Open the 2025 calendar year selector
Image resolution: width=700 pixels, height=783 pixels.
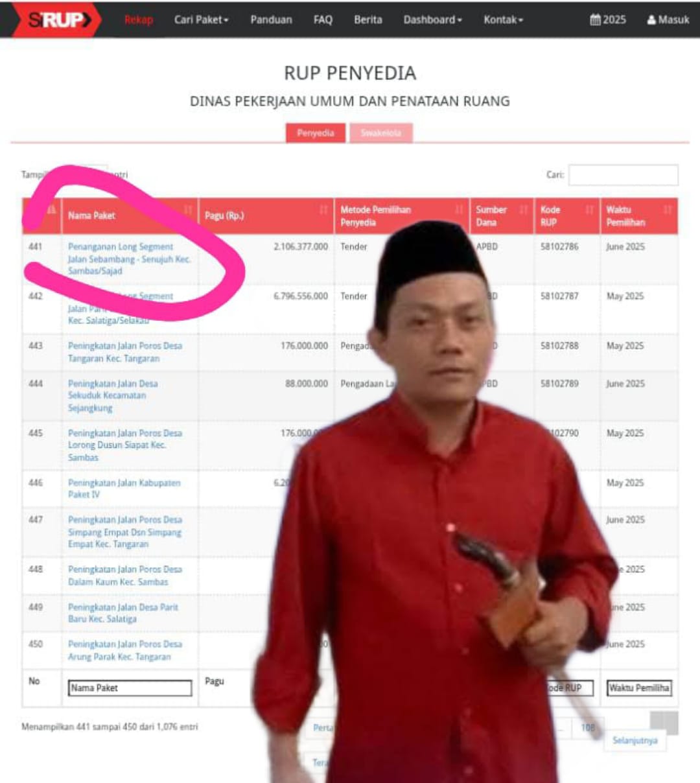(x=608, y=19)
